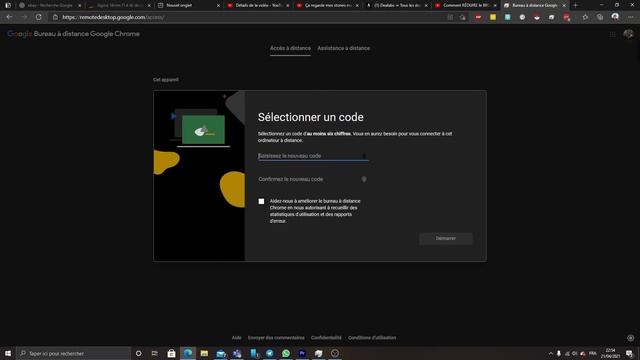This screenshot has height=360, width=640.
Task: Close the 'Nouvel onglet' tab
Action: coord(218,5)
